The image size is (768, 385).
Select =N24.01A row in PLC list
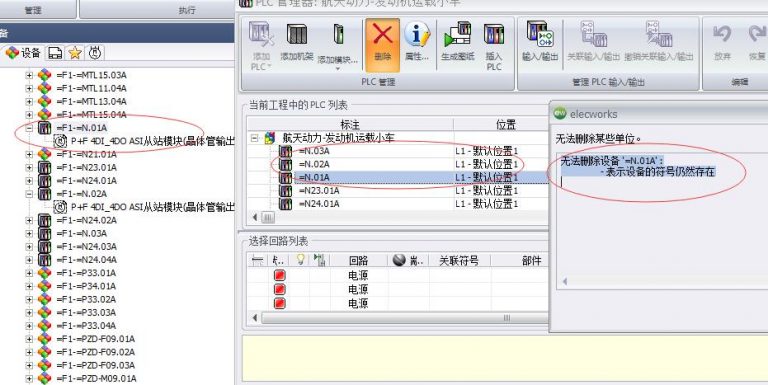pos(397,204)
